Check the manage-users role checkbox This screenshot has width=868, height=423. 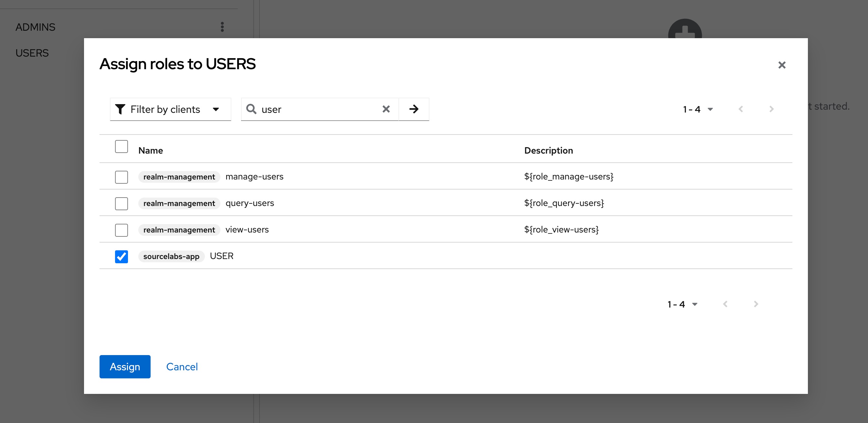121,177
